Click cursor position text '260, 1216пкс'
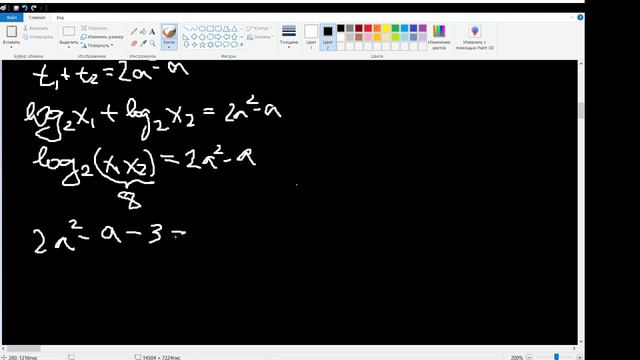This screenshot has height=360, width=640. coord(23,358)
